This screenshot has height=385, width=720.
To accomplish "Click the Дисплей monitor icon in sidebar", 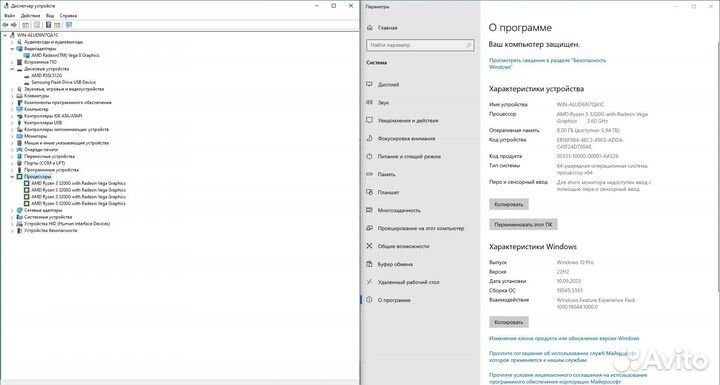I will coord(369,85).
